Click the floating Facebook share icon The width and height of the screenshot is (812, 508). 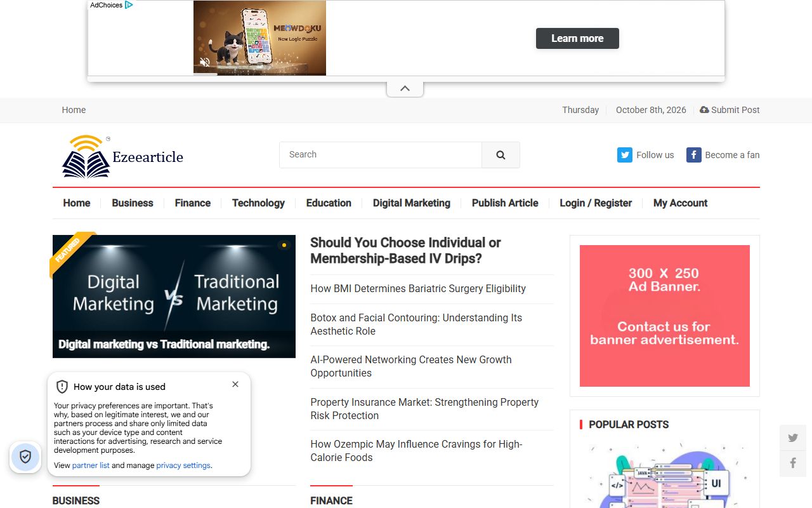point(793,464)
